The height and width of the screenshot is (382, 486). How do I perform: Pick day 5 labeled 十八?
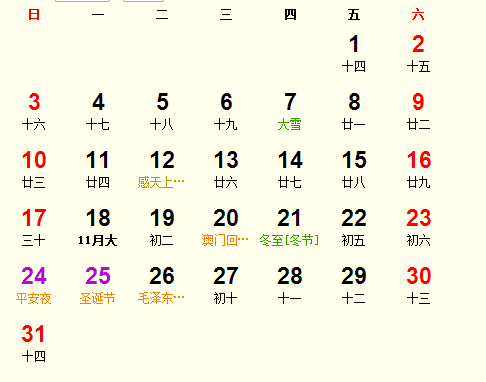point(162,111)
